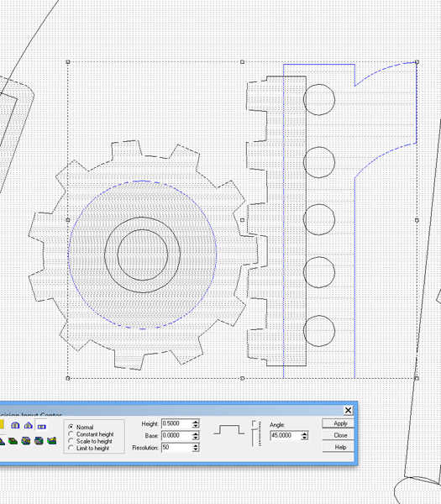Decrease Height with the down arrow
Screen dimensions: 441x504
(196, 426)
